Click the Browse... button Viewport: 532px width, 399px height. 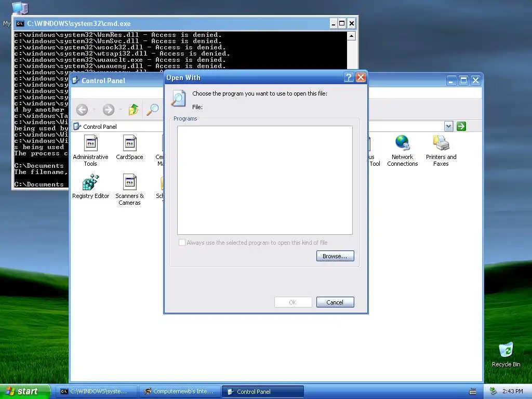click(x=335, y=256)
